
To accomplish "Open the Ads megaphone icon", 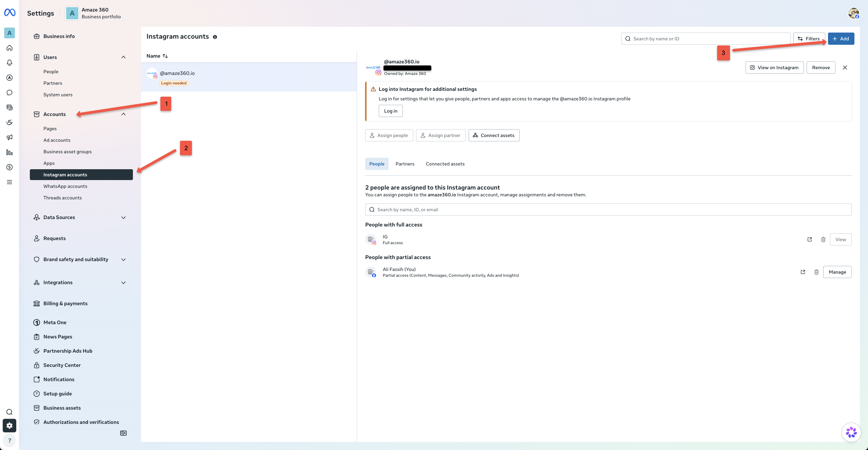I will (9, 137).
